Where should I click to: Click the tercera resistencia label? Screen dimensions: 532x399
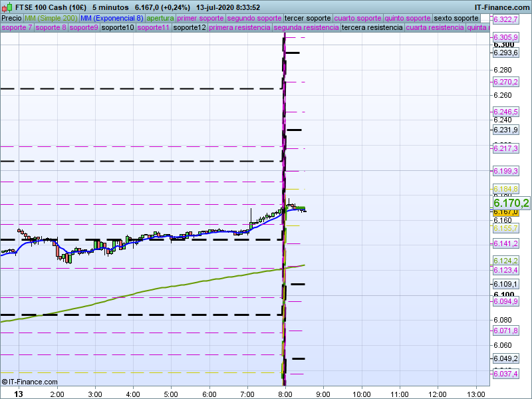(x=372, y=28)
